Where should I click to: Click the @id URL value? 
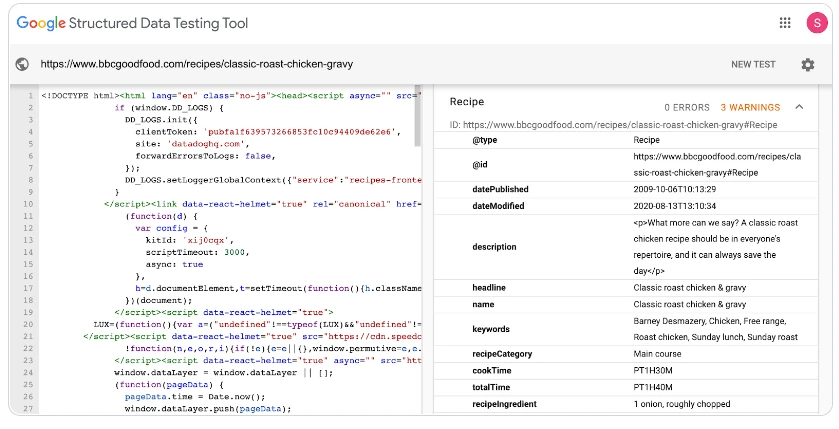717,165
